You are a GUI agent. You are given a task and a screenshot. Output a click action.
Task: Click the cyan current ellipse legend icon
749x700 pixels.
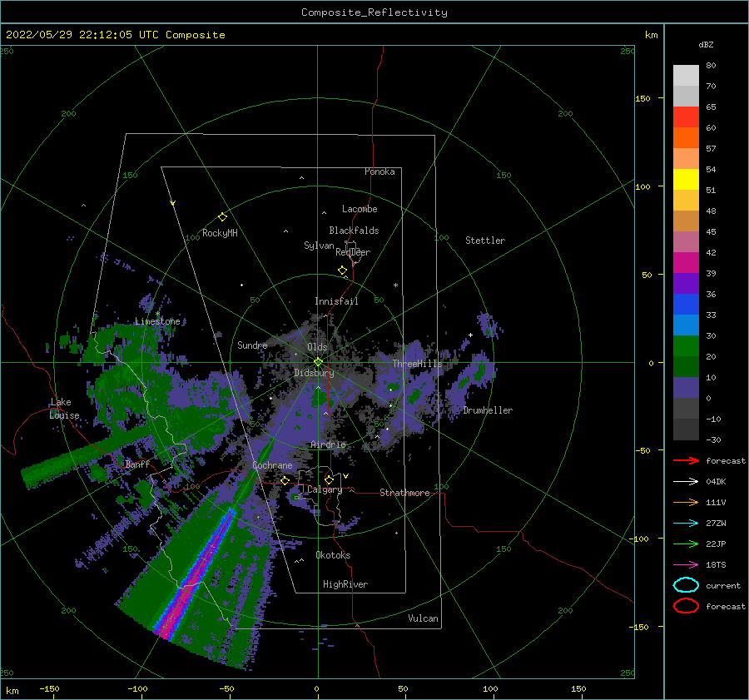(x=686, y=585)
